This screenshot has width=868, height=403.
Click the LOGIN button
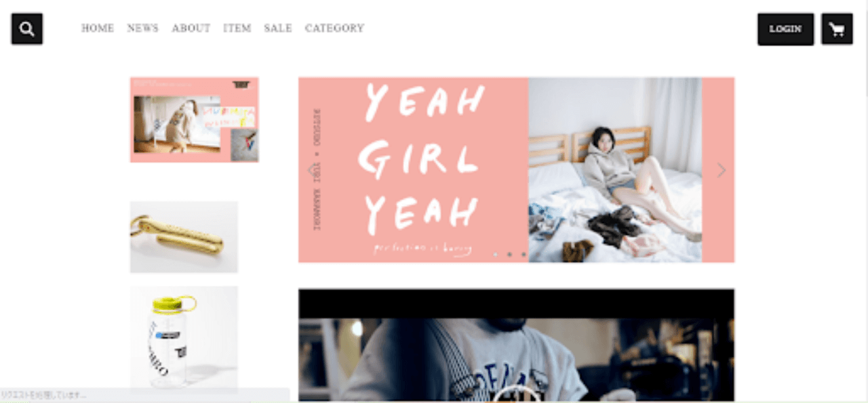click(785, 29)
